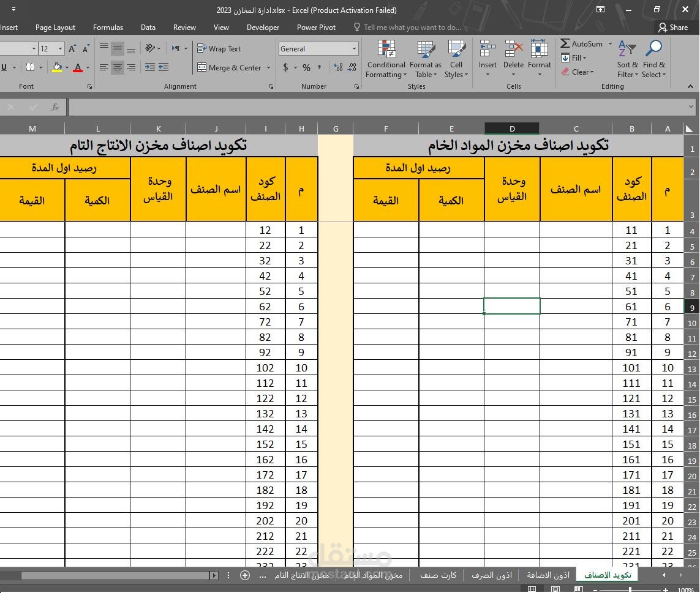Toggle center horizontal alignment
700x593 pixels.
tap(118, 67)
